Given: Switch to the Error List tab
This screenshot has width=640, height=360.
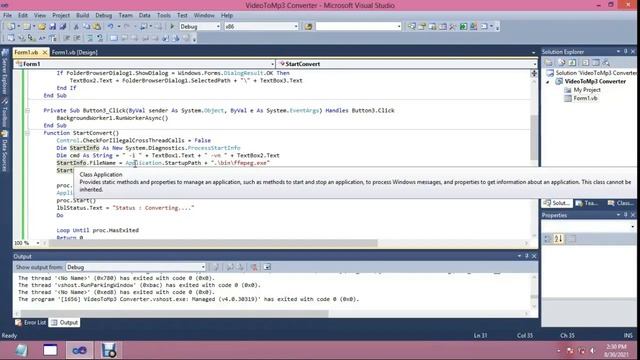Looking at the screenshot, I should point(31,322).
